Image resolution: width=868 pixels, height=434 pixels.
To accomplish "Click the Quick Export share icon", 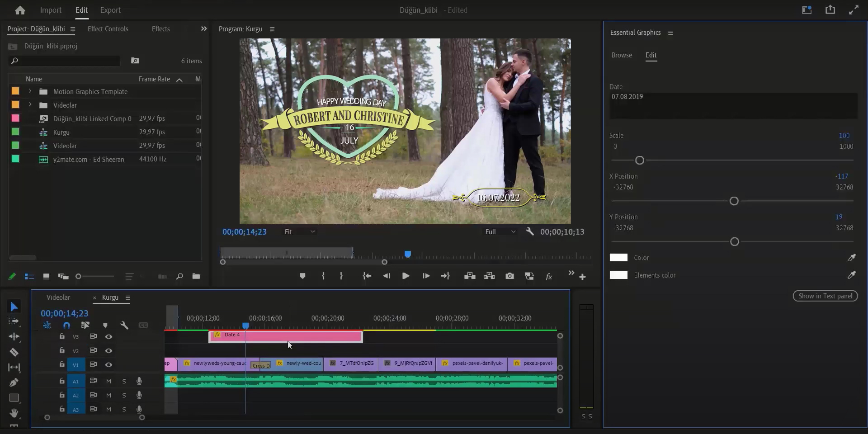I will [830, 9].
